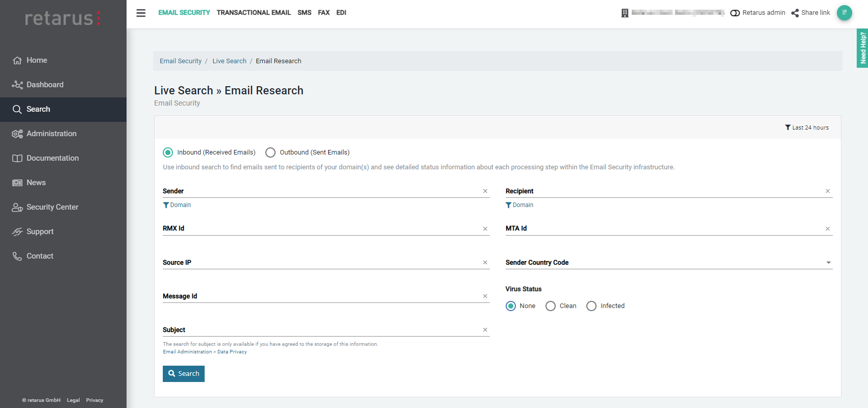
Task: Select Outbound (Sent Emails) radio button
Action: pyautogui.click(x=270, y=152)
